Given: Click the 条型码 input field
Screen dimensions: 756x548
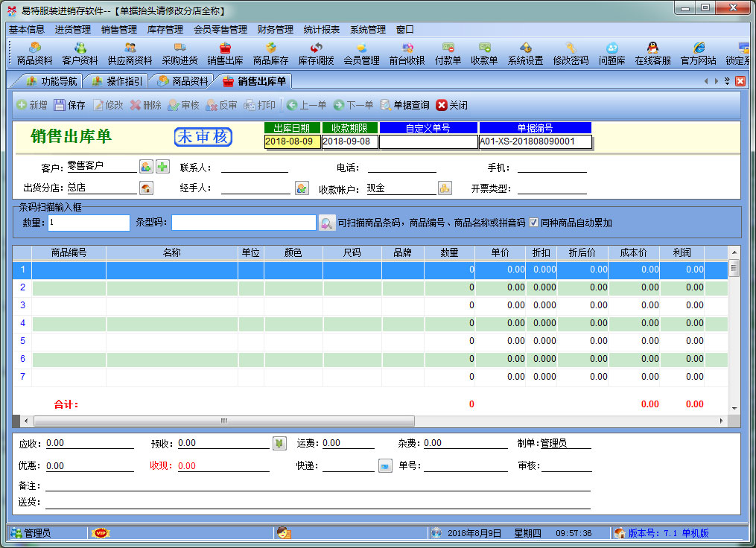Looking at the screenshot, I should (244, 223).
